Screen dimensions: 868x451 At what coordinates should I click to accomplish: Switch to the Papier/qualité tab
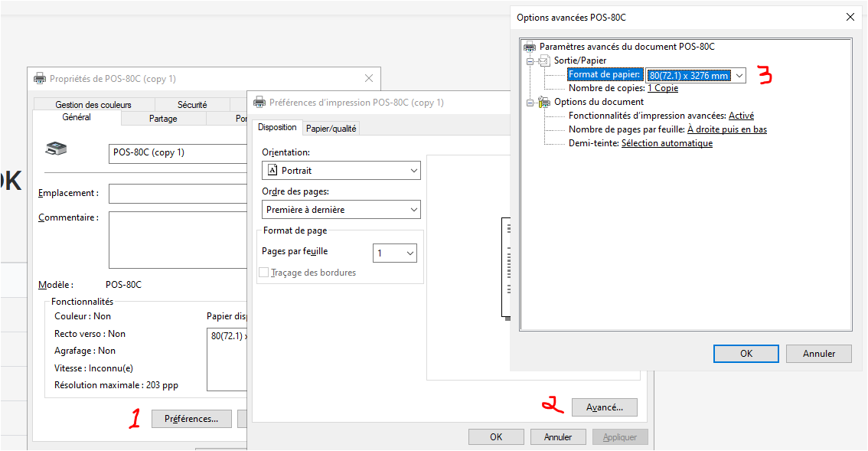[331, 129]
